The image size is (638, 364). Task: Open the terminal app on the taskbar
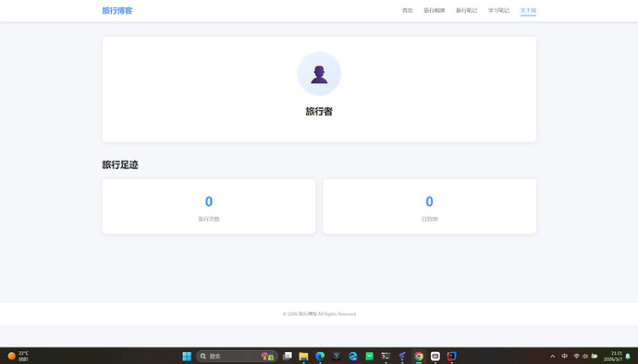(x=386, y=357)
